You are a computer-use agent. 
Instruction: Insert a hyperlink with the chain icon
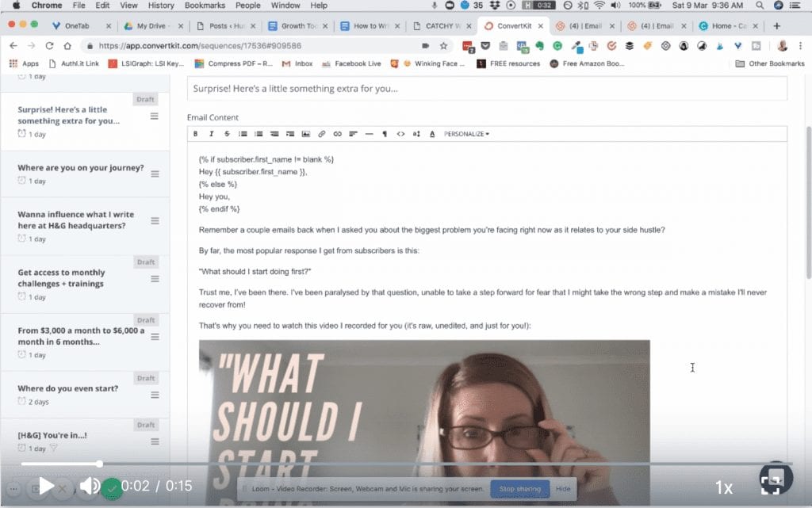pyautogui.click(x=338, y=134)
